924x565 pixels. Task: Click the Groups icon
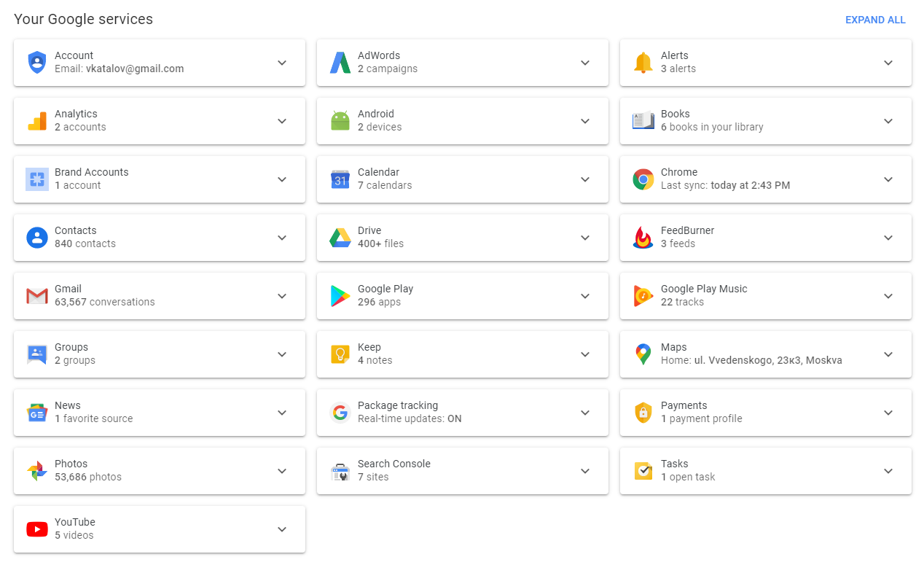[37, 354]
